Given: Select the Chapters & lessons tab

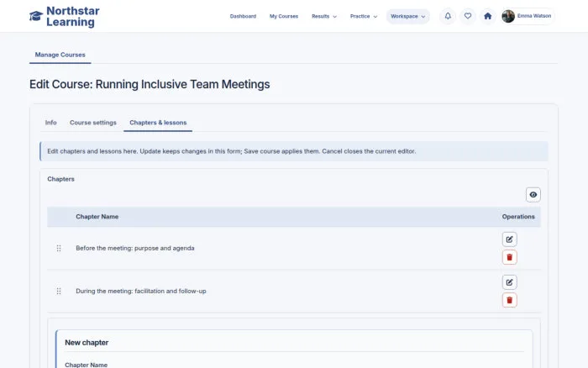Looking at the screenshot, I should pyautogui.click(x=158, y=123).
